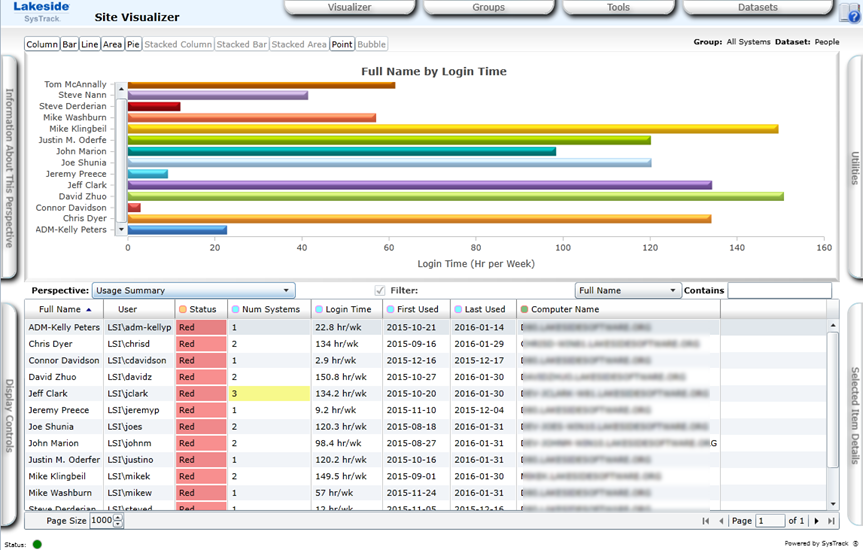Click the Computer Name column green icon

(x=524, y=310)
